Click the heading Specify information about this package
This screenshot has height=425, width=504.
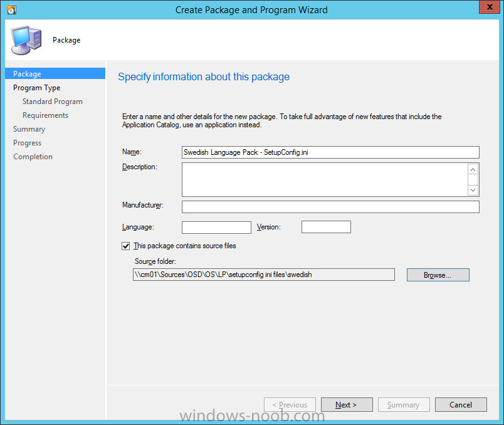204,77
